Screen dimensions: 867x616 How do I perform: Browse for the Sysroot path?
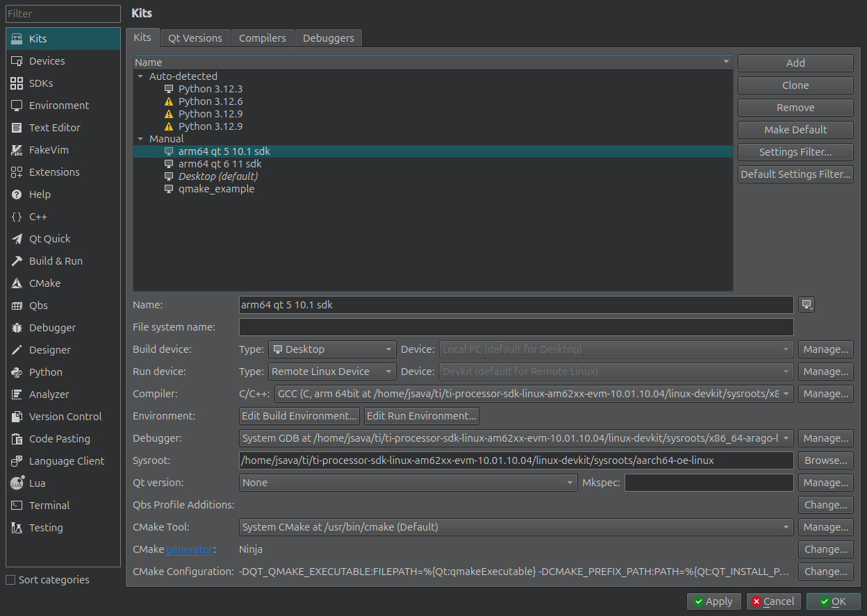pyautogui.click(x=826, y=460)
